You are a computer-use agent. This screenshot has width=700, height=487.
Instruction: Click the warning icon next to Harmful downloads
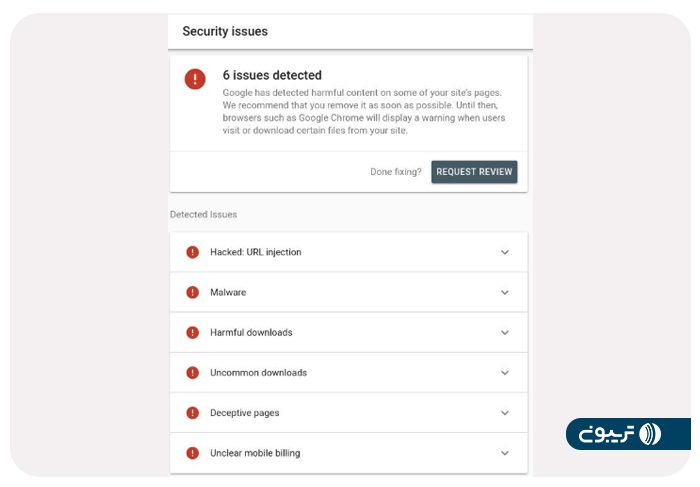point(193,332)
